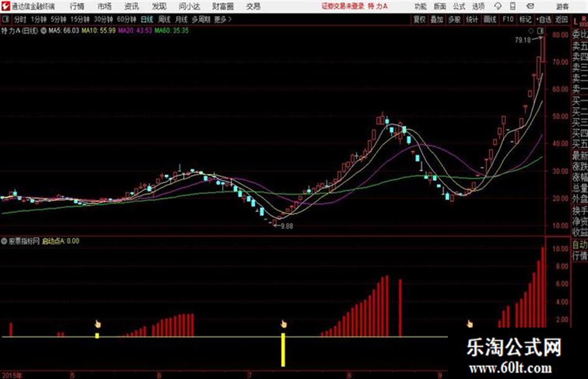Click the 复权 toolbar button
The image size is (588, 379).
tap(419, 19)
